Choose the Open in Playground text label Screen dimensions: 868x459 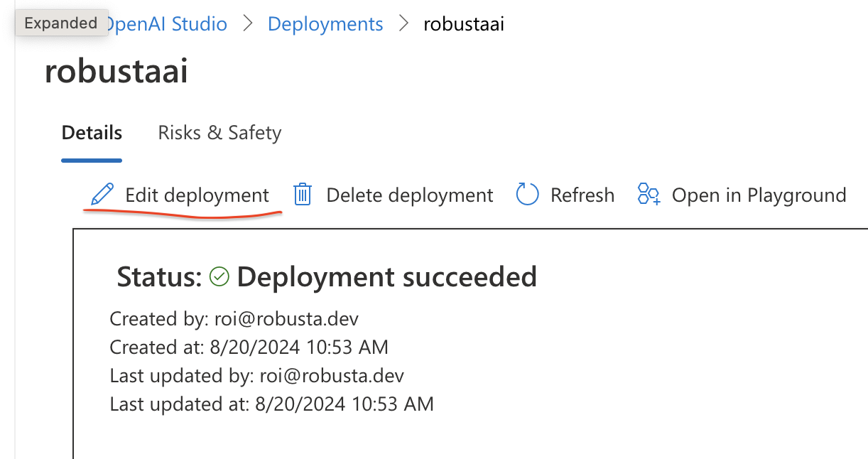tap(759, 195)
